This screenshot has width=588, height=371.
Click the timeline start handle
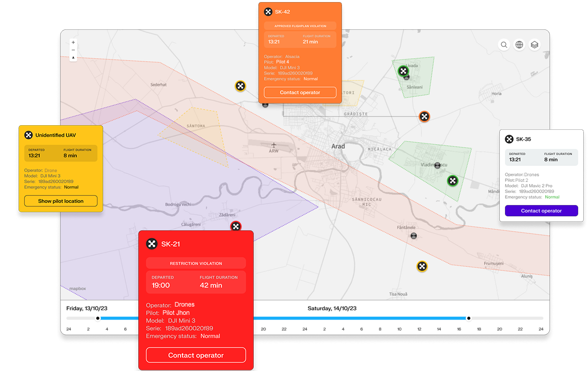click(x=98, y=318)
